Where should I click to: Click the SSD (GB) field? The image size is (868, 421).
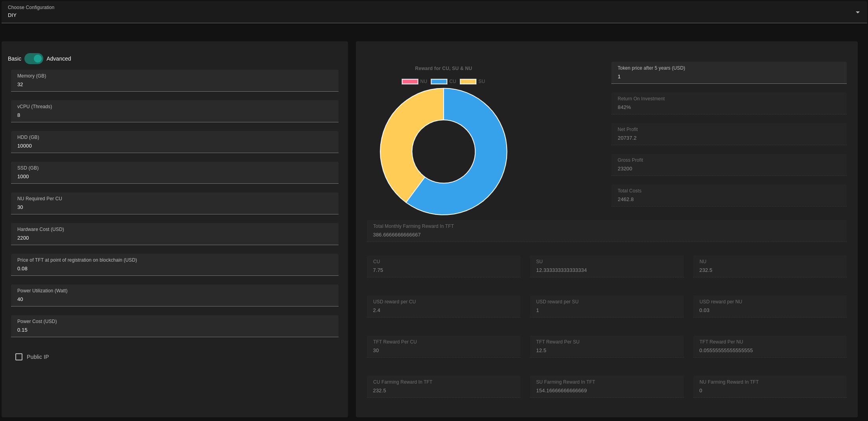174,177
